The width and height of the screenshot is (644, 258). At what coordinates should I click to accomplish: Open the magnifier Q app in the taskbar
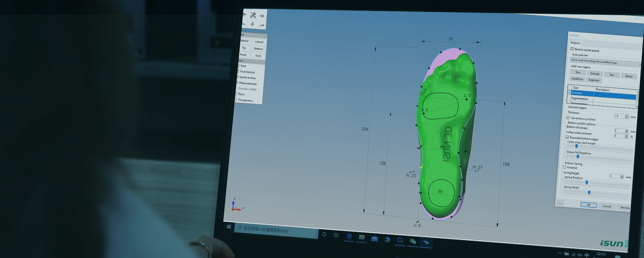coord(400,240)
